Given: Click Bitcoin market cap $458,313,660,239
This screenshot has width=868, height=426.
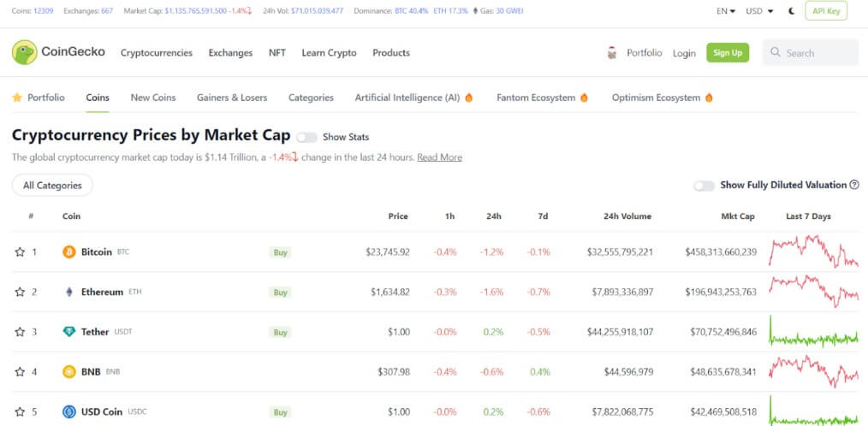Looking at the screenshot, I should [721, 251].
